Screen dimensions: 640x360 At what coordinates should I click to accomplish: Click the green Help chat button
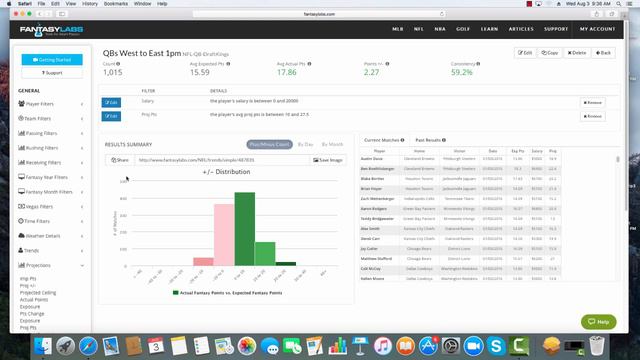point(598,322)
